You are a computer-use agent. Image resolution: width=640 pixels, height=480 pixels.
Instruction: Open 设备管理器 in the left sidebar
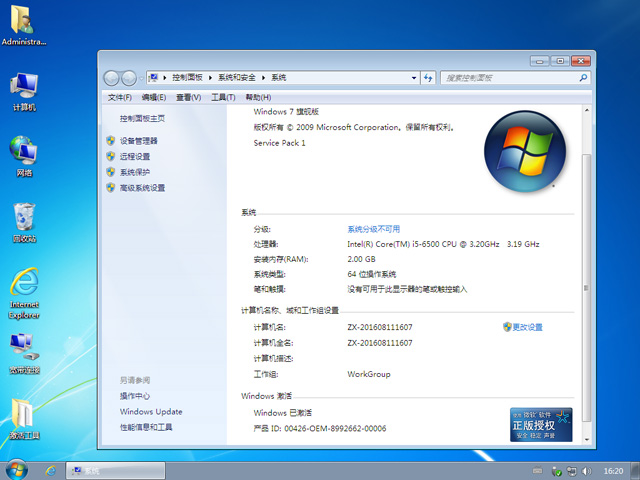coord(138,141)
